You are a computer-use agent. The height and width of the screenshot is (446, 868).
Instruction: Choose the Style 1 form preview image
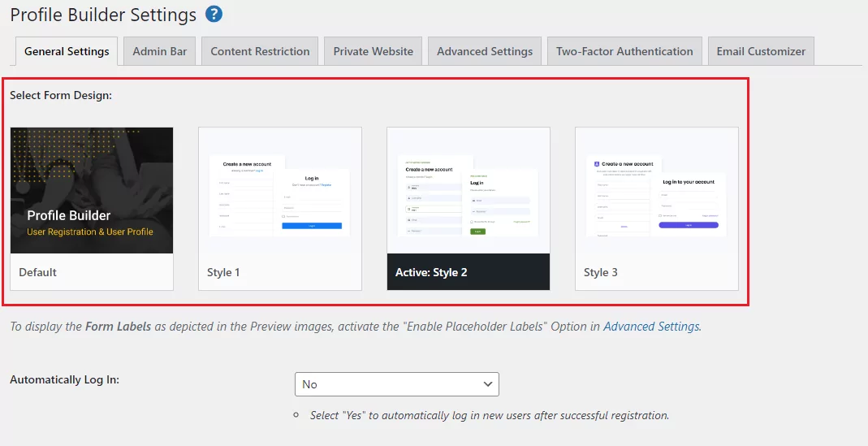280,190
